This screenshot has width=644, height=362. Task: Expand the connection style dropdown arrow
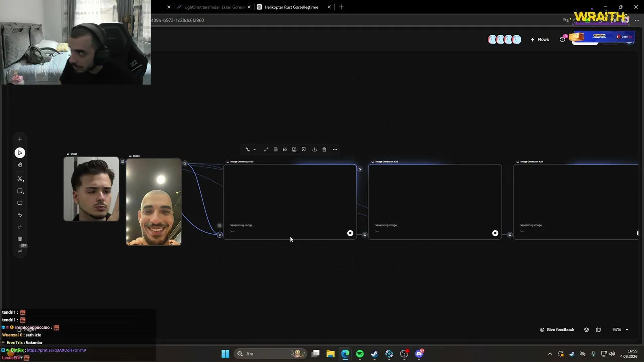click(254, 149)
